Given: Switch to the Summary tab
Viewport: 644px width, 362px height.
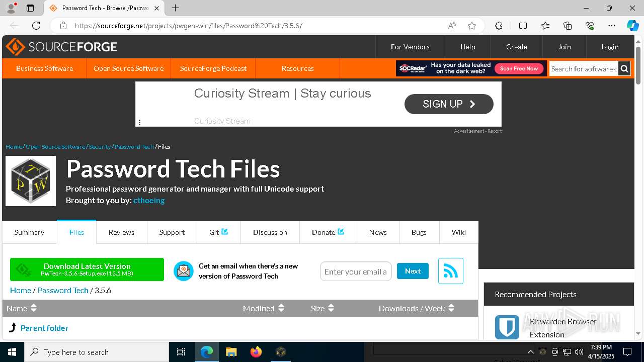Looking at the screenshot, I should pos(29,232).
